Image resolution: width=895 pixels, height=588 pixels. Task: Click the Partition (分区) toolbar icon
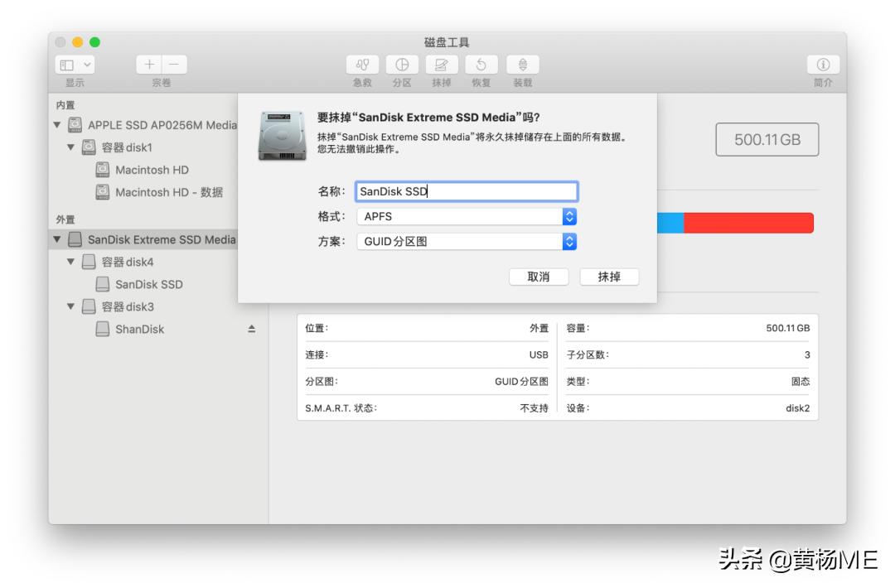(402, 65)
